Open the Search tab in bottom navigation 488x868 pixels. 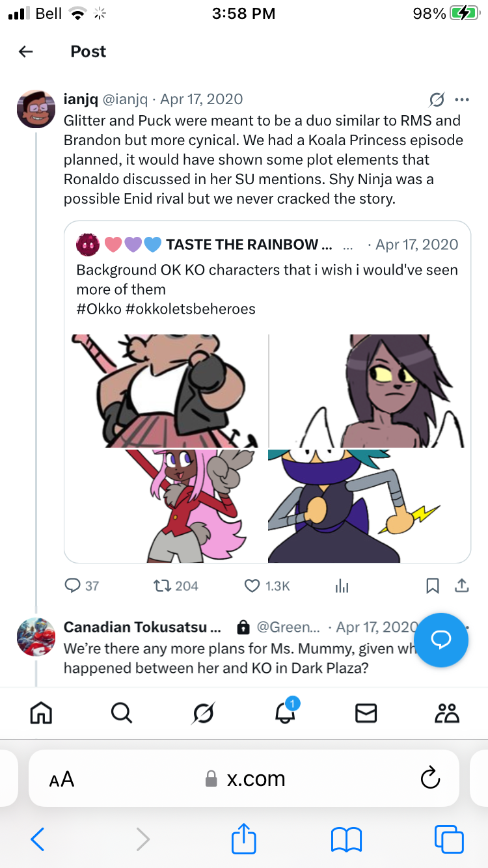(121, 714)
